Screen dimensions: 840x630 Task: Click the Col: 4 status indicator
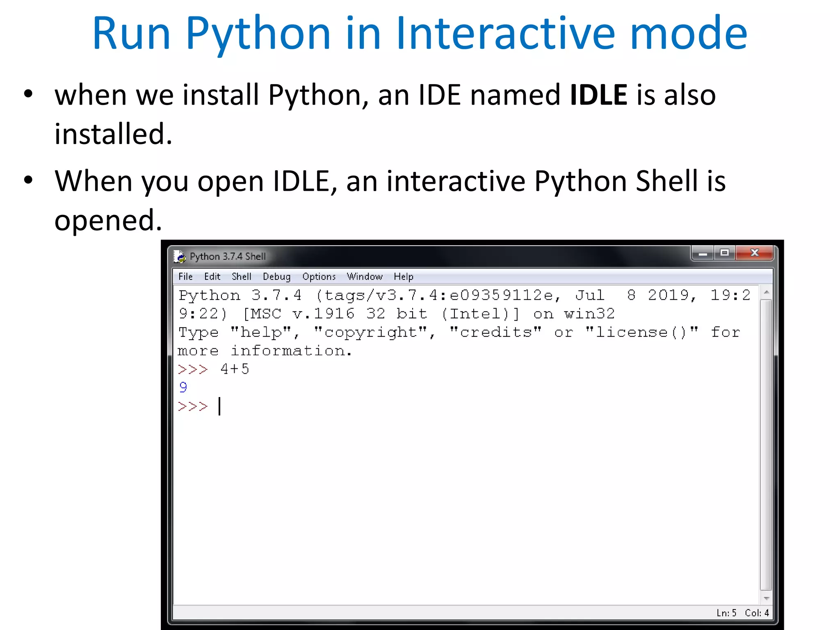tap(757, 613)
